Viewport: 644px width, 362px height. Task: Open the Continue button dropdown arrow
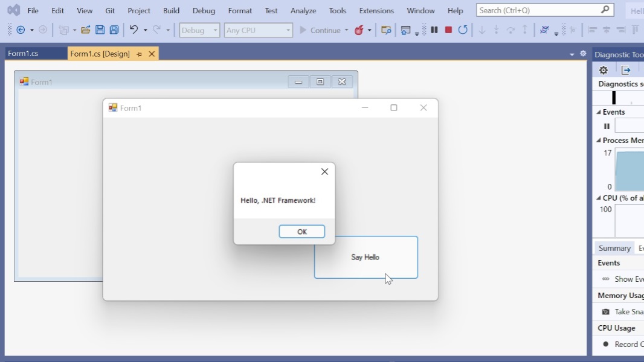coord(347,31)
